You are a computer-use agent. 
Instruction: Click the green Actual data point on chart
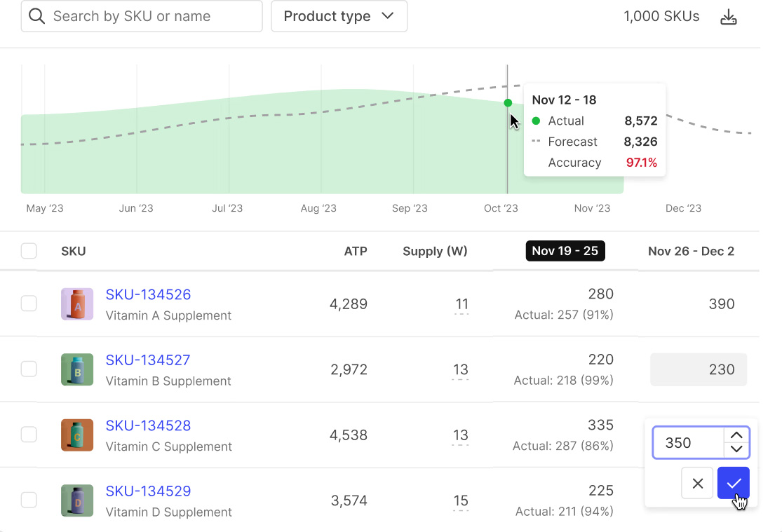[x=508, y=103]
